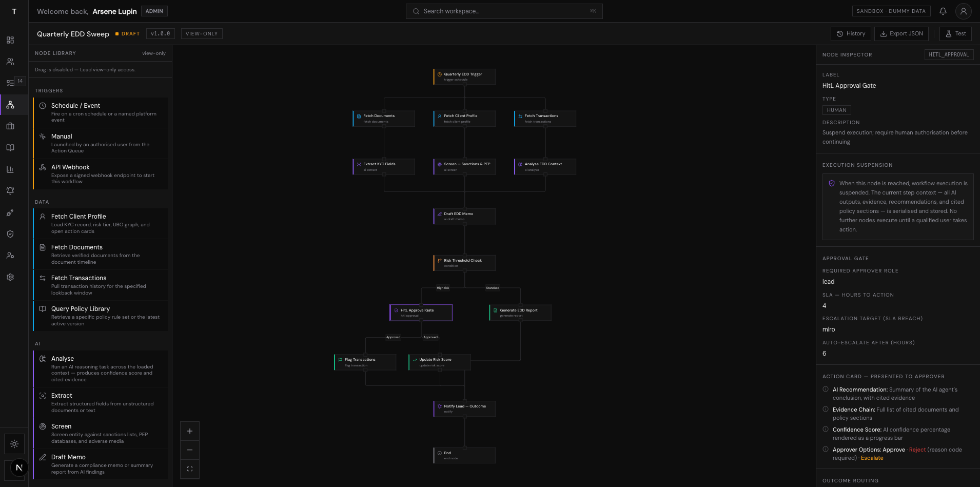Open the analytics bar-chart icon
This screenshot has width=980, height=487.
coord(10,169)
